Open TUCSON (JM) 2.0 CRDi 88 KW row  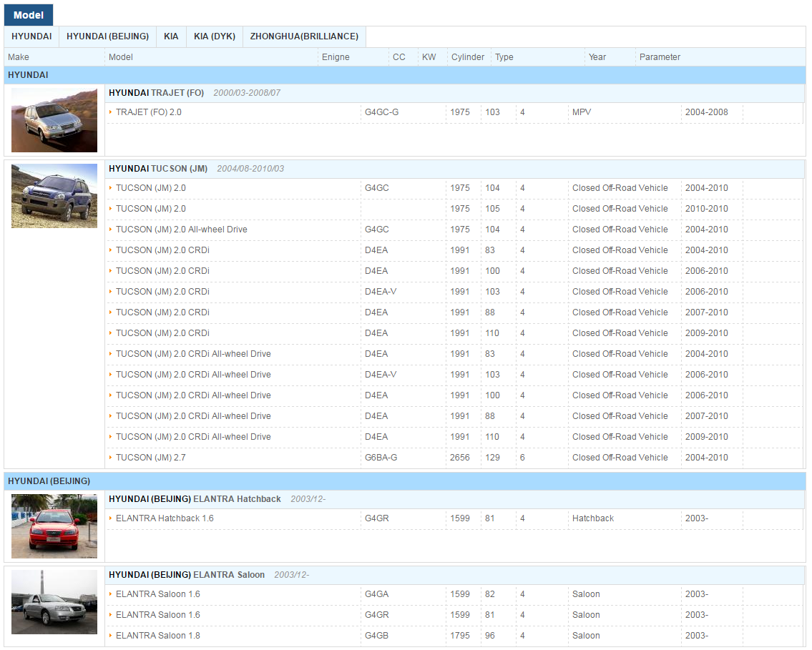[162, 312]
